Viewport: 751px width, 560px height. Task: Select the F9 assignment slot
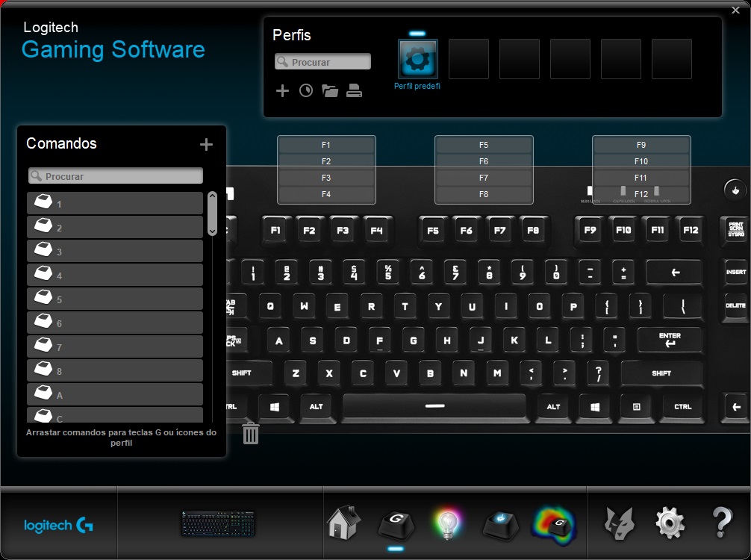click(x=641, y=145)
